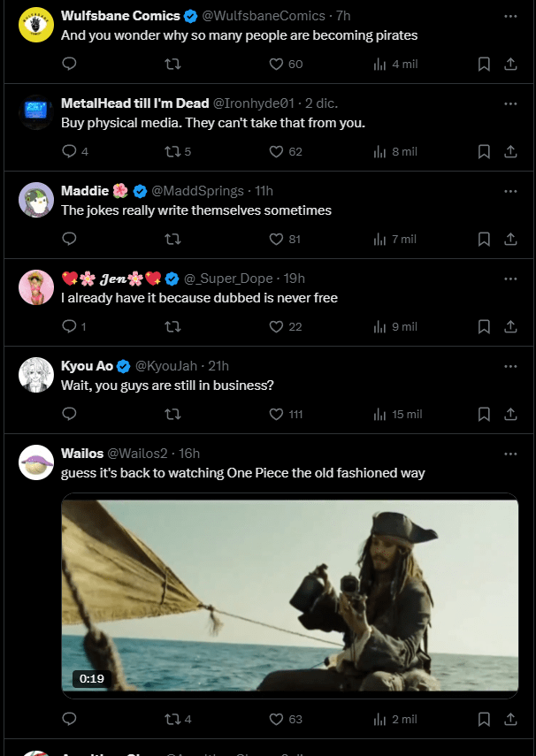Open more options on Wailos tweet

510,454
